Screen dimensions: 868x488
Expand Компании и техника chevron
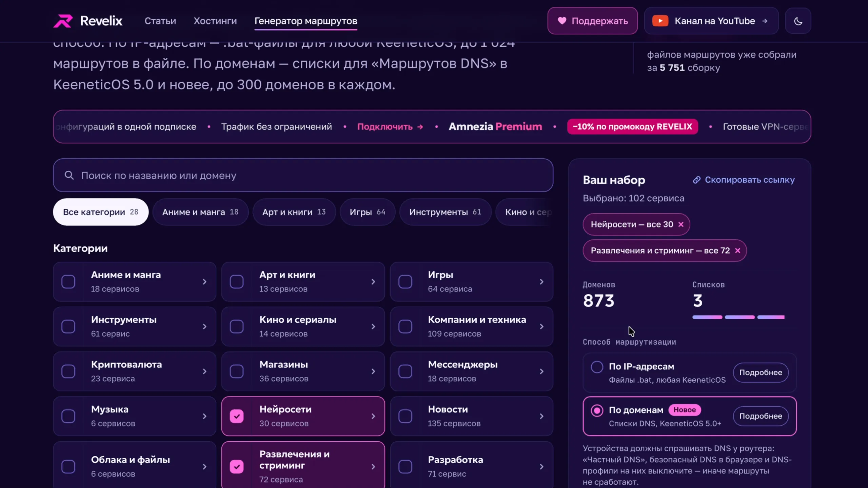[x=541, y=326]
